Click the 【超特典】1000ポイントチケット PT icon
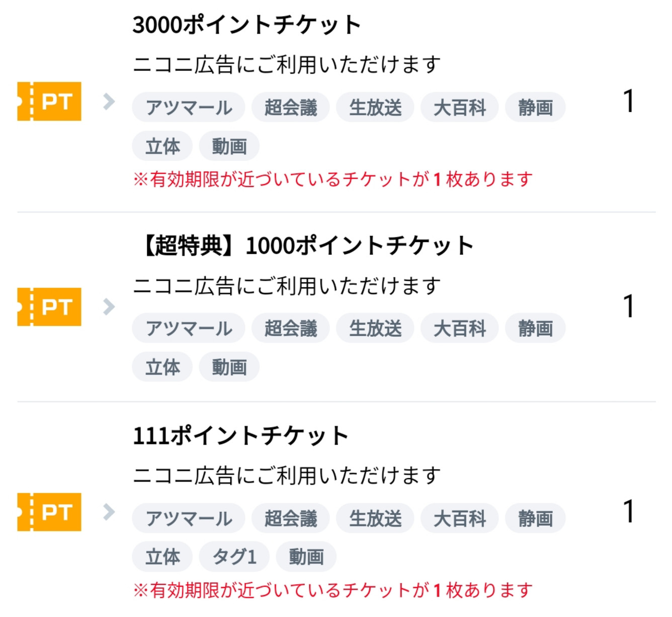The height and width of the screenshot is (617, 672). pos(49,307)
